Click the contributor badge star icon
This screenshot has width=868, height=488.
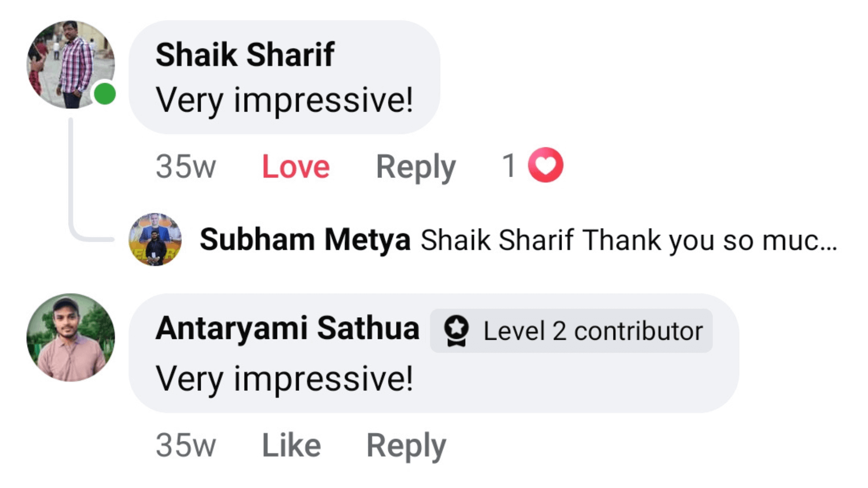point(457,330)
